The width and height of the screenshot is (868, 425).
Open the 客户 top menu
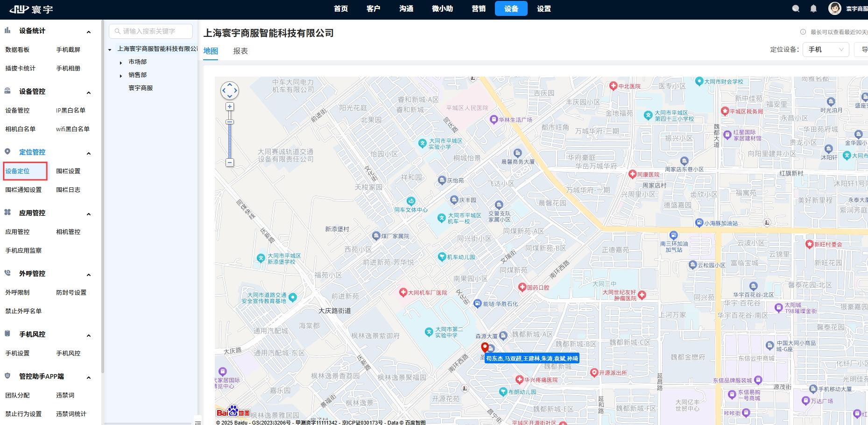[374, 8]
